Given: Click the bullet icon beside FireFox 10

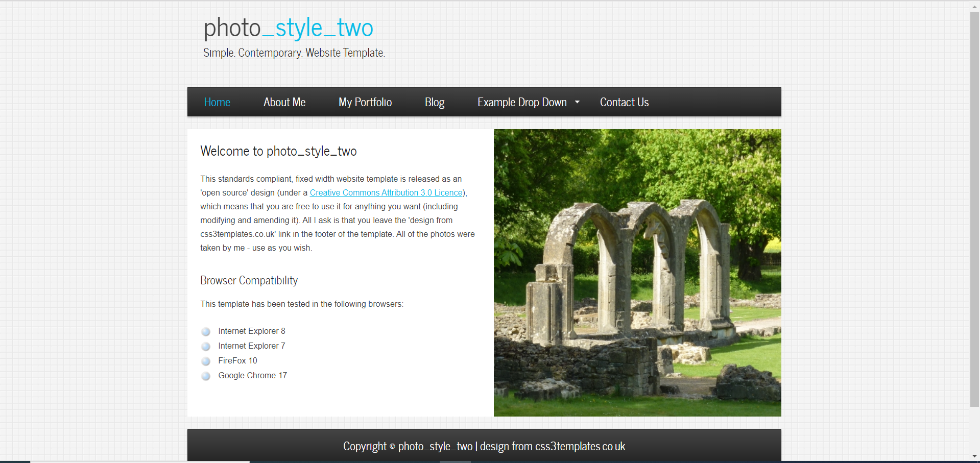Looking at the screenshot, I should (206, 361).
